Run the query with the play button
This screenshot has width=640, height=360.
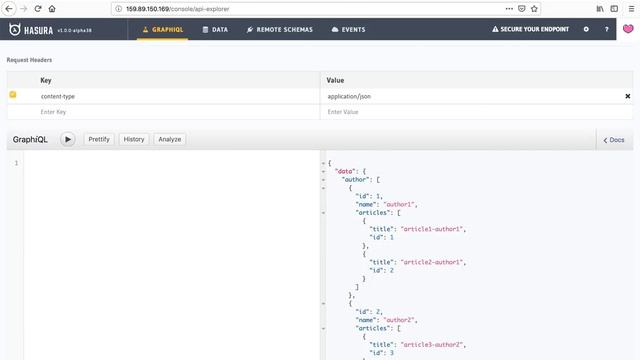click(68, 139)
